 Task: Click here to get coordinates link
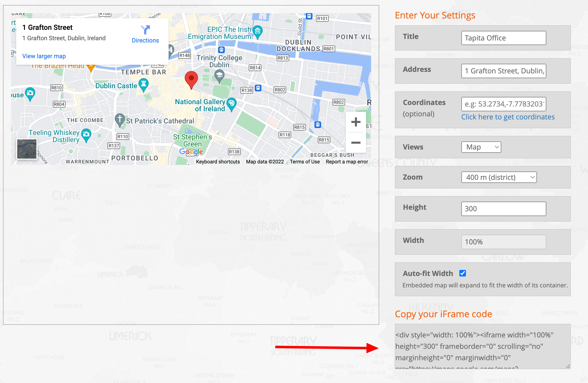pos(508,117)
